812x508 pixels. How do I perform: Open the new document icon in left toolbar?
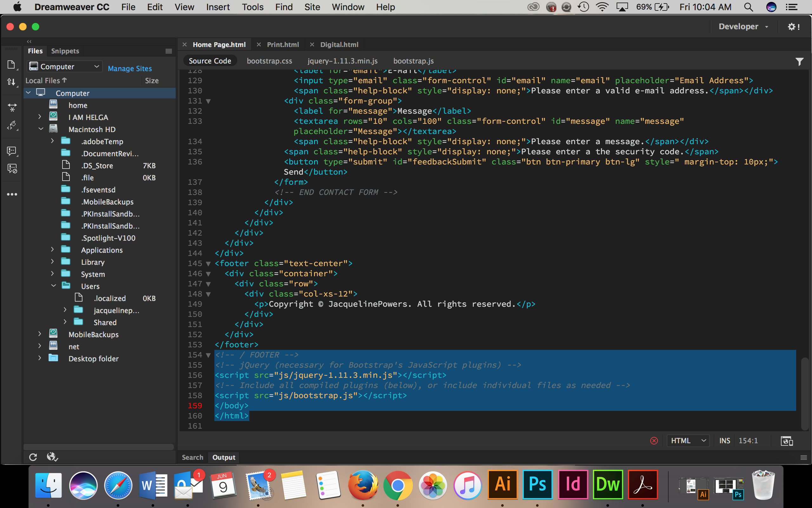tap(11, 64)
